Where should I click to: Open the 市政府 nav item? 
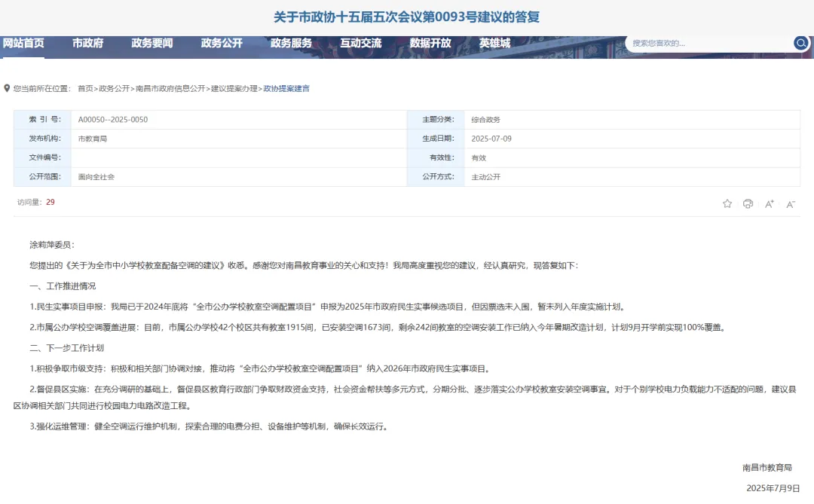(x=87, y=43)
